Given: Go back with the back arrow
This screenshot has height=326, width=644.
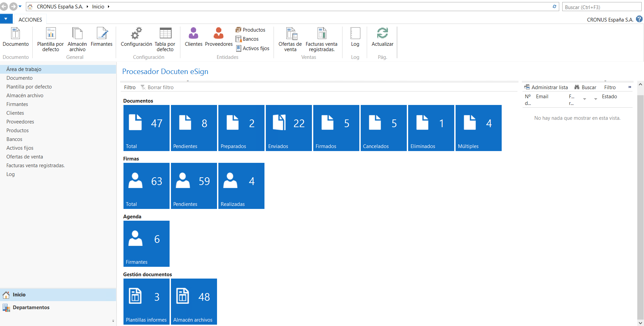Looking at the screenshot, I should tap(4, 6).
